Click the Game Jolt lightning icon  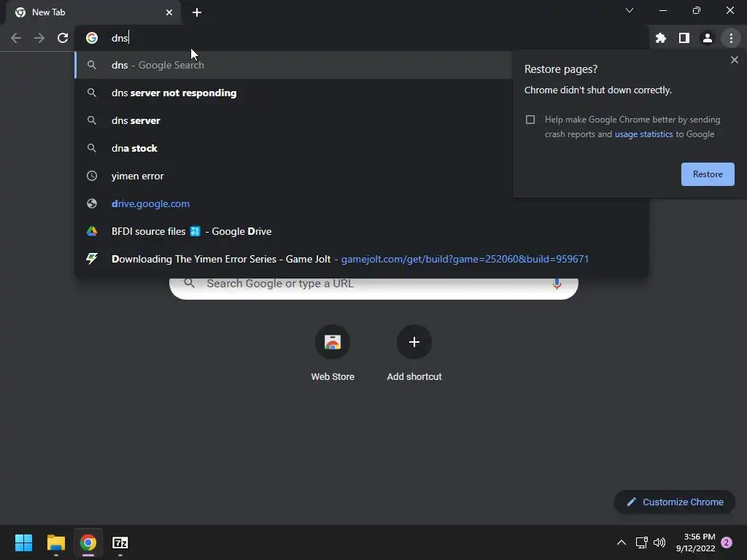click(x=92, y=259)
